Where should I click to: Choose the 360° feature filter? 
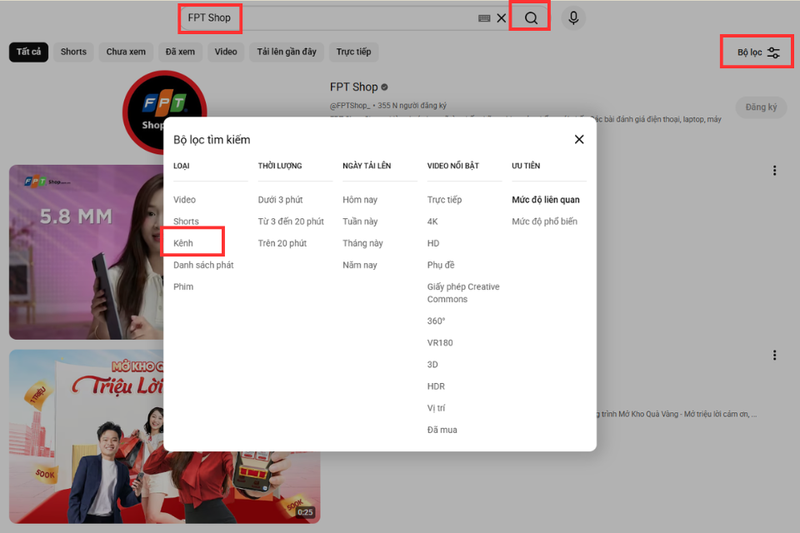[436, 321]
